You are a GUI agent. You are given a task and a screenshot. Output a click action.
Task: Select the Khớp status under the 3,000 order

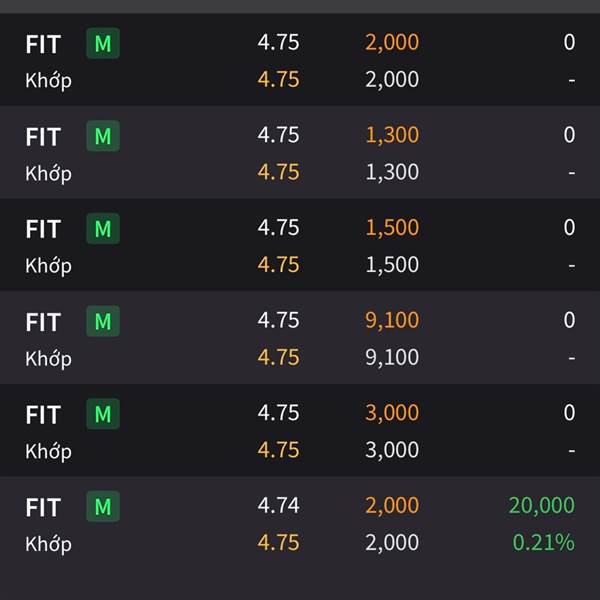coord(48,451)
